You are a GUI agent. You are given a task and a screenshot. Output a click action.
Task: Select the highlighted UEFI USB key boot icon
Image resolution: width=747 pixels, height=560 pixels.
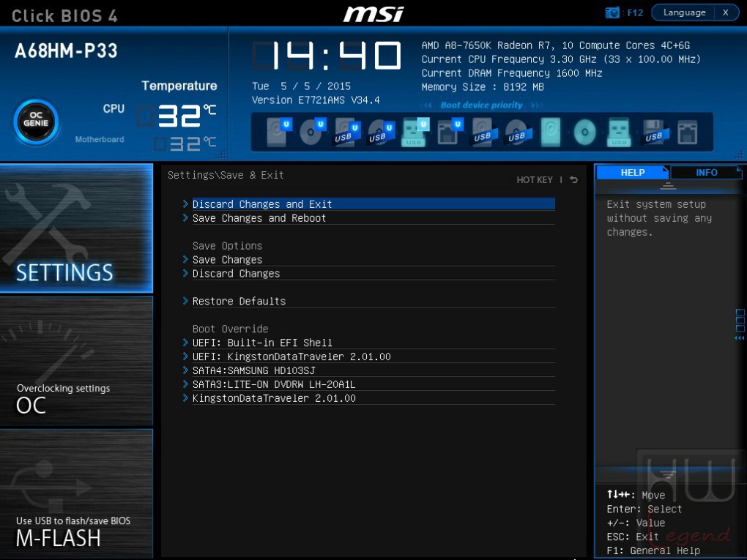click(x=415, y=132)
